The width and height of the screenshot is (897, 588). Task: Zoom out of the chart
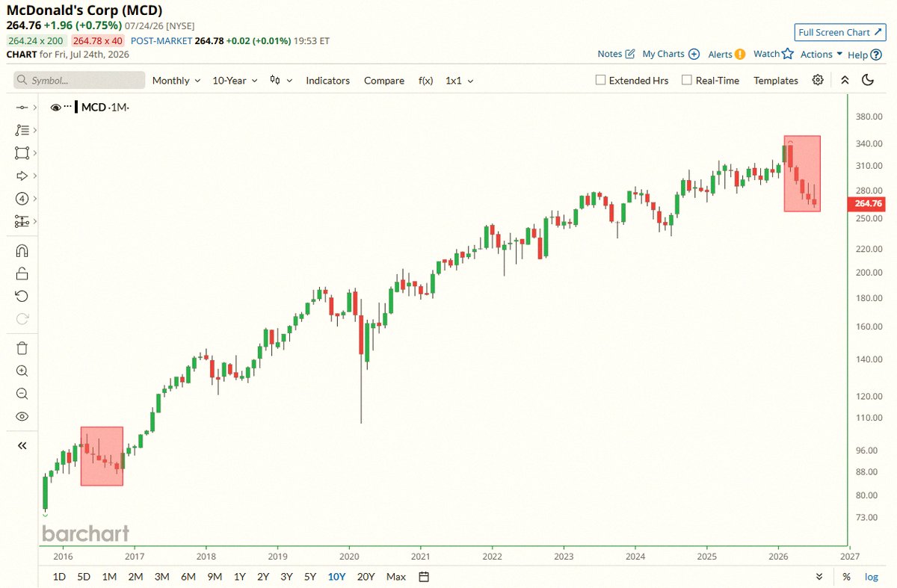coord(22,394)
